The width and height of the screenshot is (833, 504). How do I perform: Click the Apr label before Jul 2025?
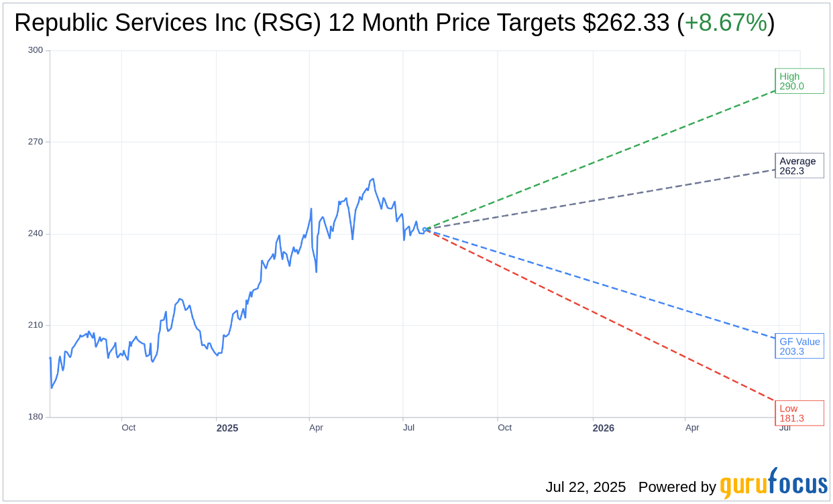tap(316, 428)
